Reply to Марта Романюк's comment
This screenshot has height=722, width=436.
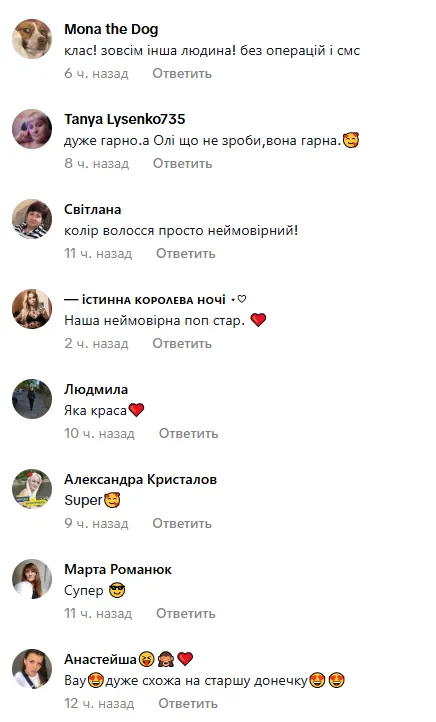(186, 614)
